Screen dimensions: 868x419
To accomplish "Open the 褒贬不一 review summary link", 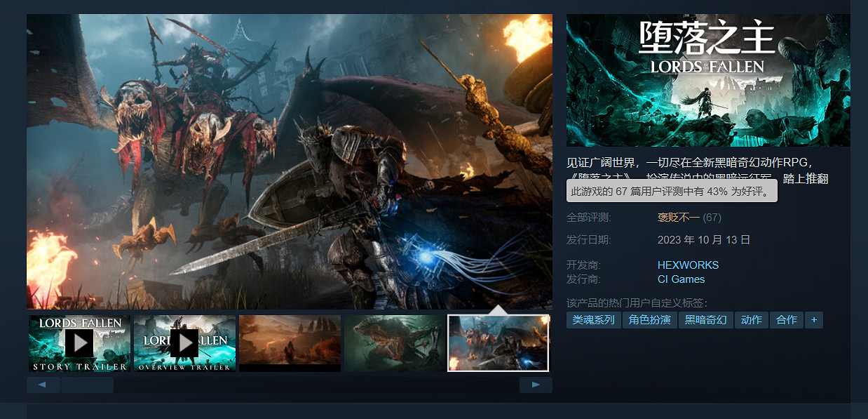I will tap(678, 218).
